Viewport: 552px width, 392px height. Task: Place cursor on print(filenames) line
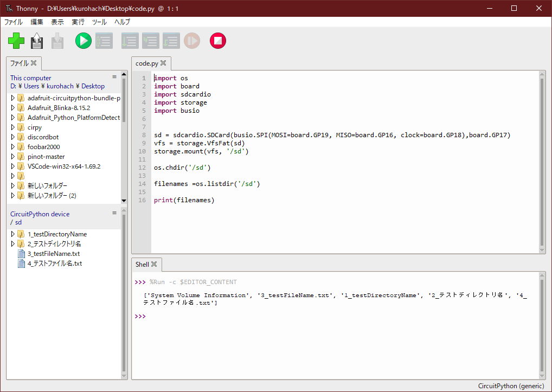184,200
